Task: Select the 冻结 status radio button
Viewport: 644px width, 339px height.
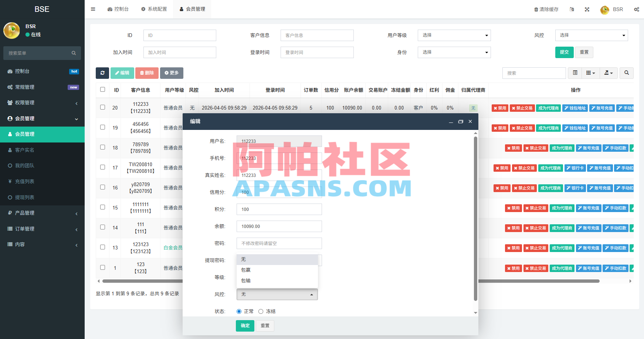Action: (261, 312)
